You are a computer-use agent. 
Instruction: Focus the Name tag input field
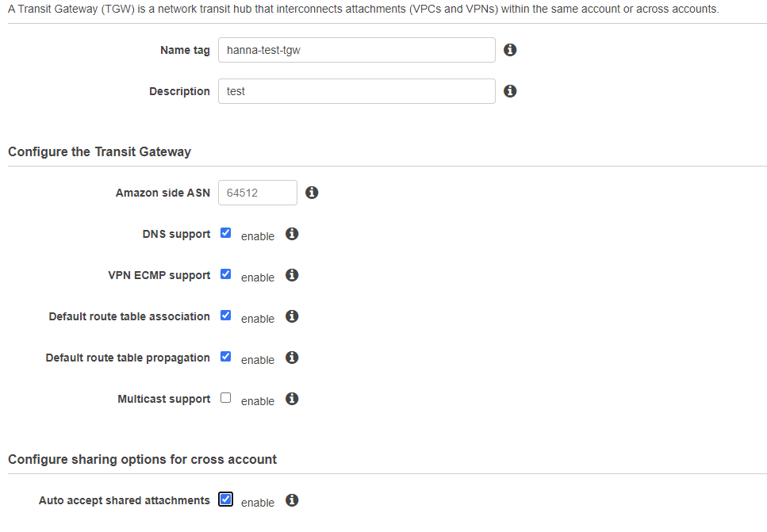pos(357,50)
